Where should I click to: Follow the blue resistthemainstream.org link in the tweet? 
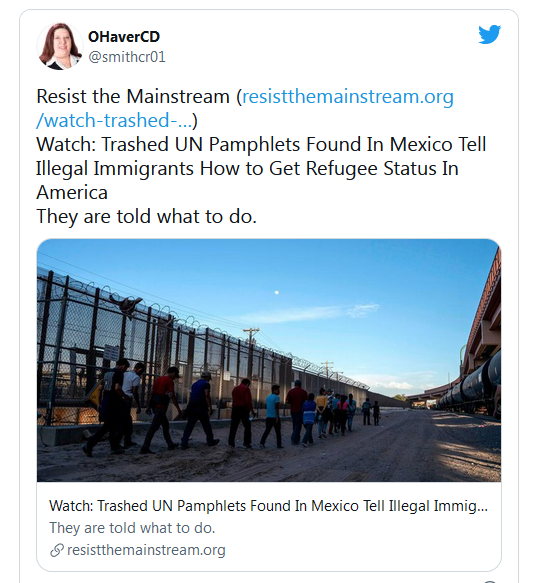(348, 97)
